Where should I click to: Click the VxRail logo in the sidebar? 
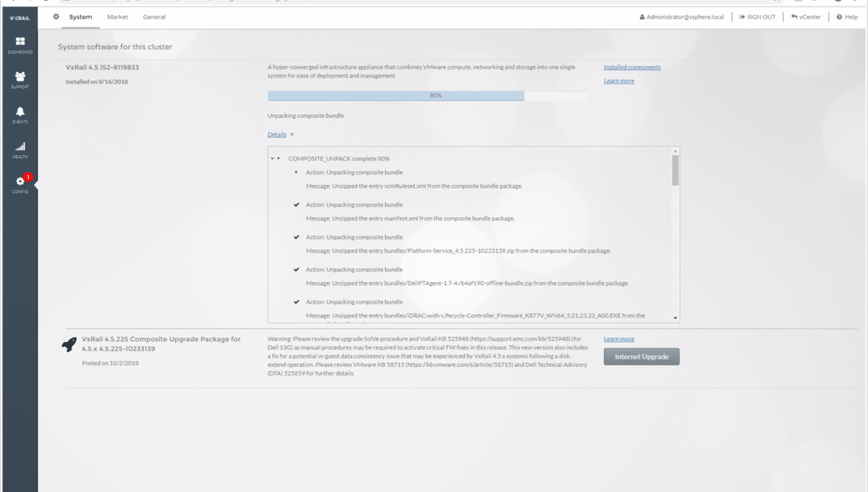click(x=20, y=18)
